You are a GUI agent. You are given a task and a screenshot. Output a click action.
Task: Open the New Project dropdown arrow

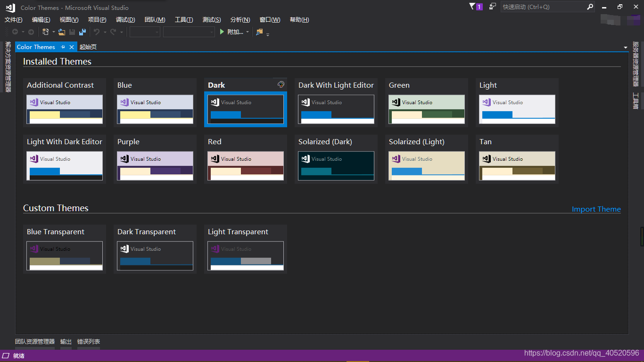coord(53,32)
